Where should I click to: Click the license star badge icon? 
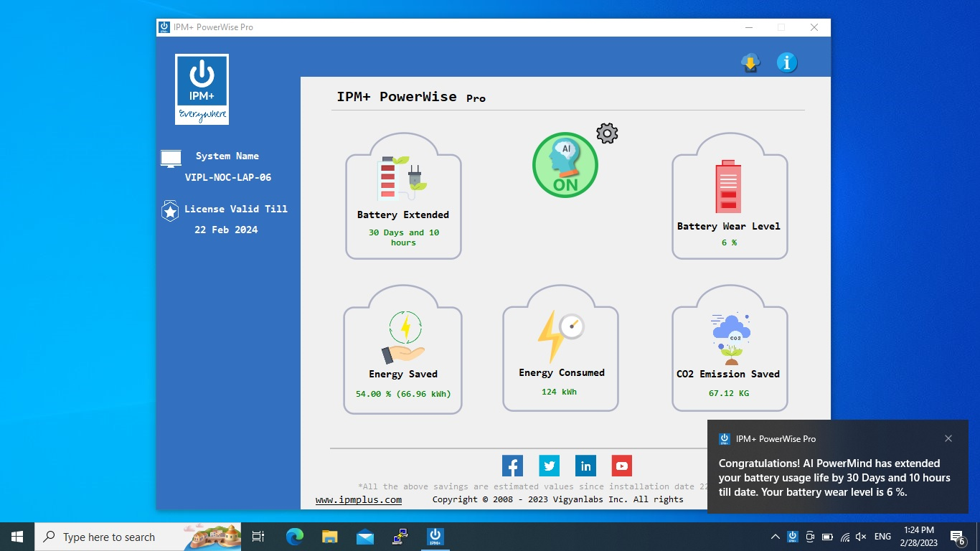[170, 211]
